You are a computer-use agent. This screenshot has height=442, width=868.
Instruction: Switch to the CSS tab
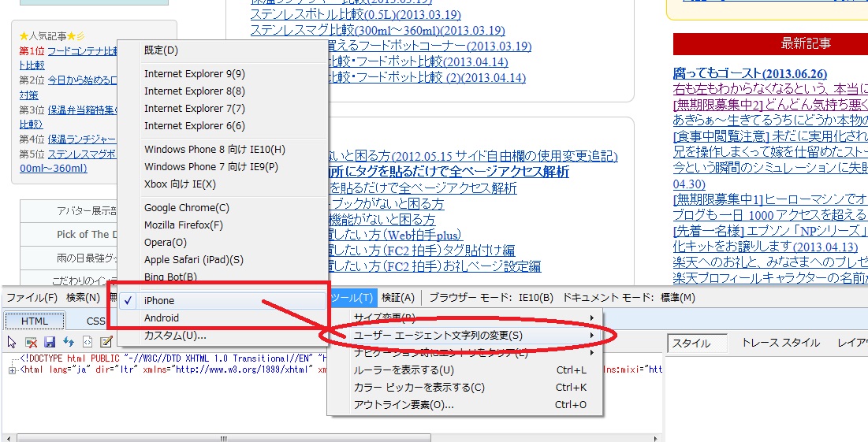[x=95, y=321]
